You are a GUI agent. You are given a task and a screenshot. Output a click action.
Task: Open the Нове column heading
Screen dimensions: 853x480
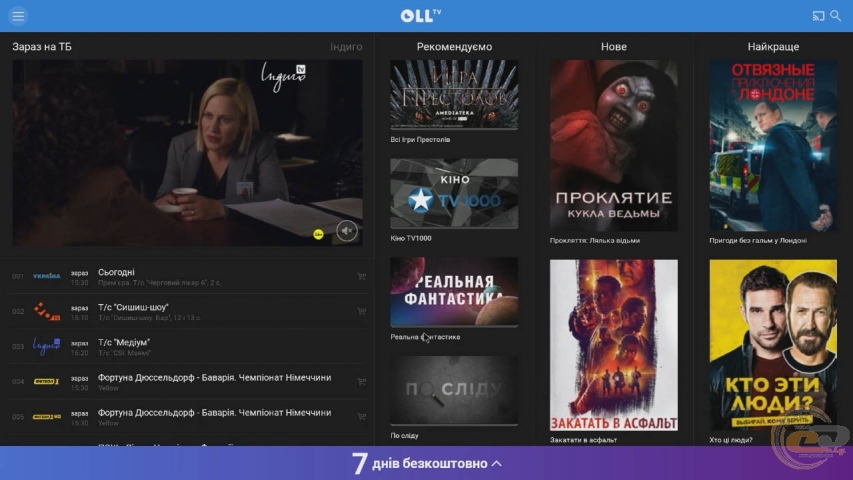614,47
